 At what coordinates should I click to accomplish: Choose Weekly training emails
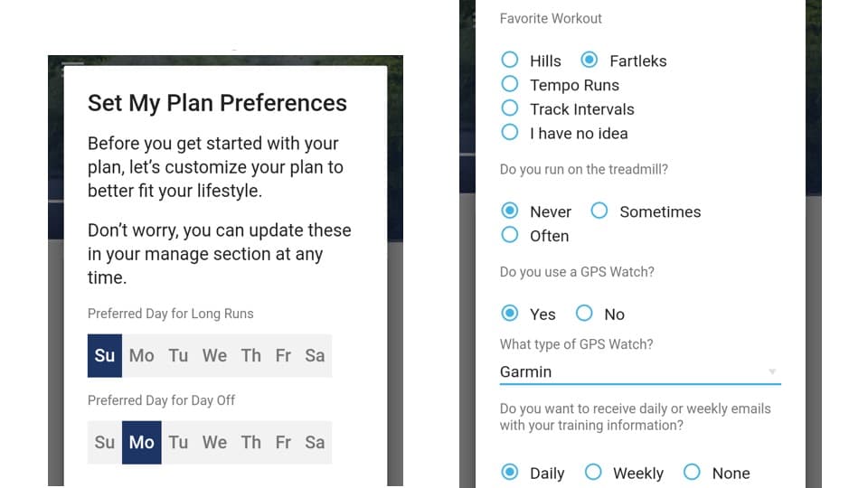click(x=593, y=472)
